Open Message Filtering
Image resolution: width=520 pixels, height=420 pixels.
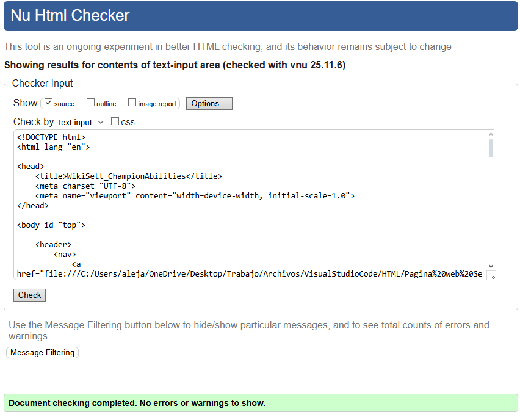pos(43,352)
